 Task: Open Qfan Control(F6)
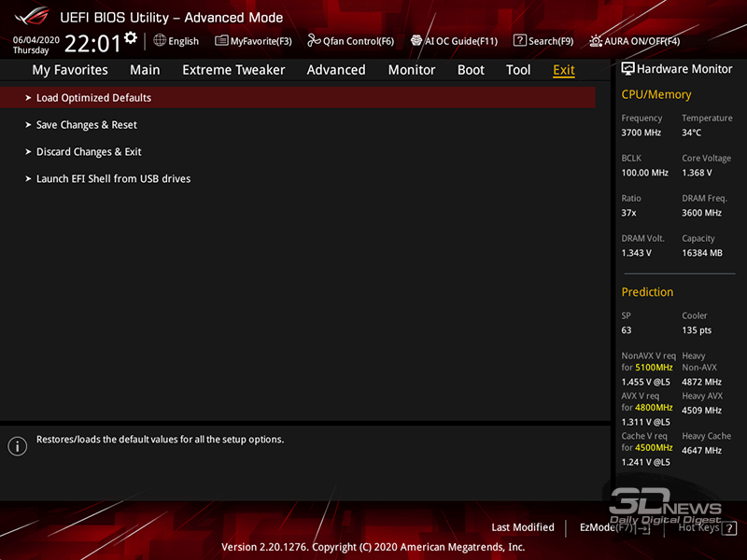359,41
